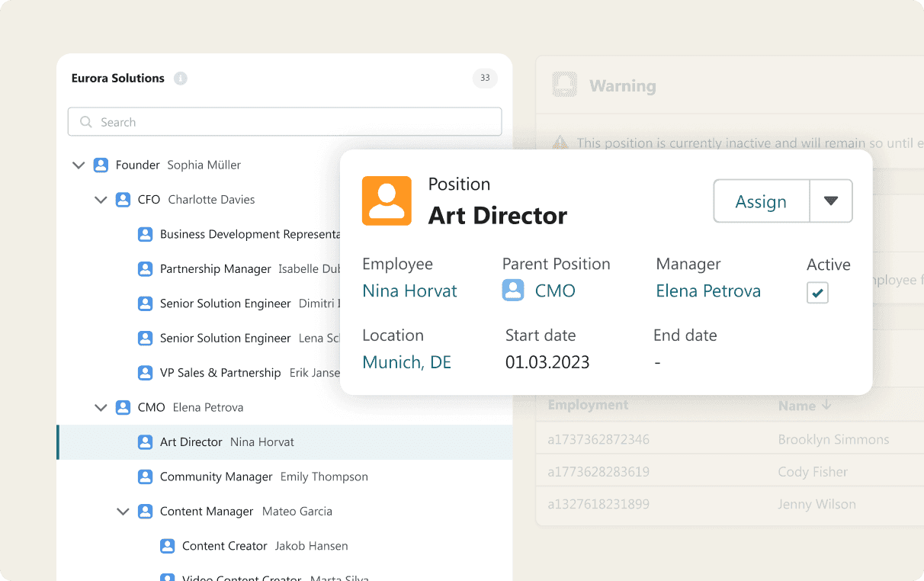This screenshot has width=924, height=581.
Task: Click the Partnership Manager position icon
Action: pyautogui.click(x=145, y=269)
